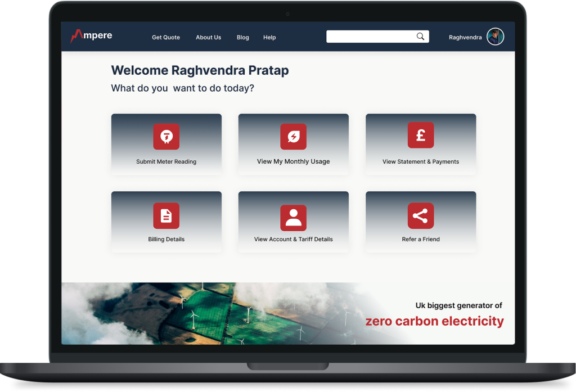576x392 pixels.
Task: Click the account person icon
Action: click(293, 218)
